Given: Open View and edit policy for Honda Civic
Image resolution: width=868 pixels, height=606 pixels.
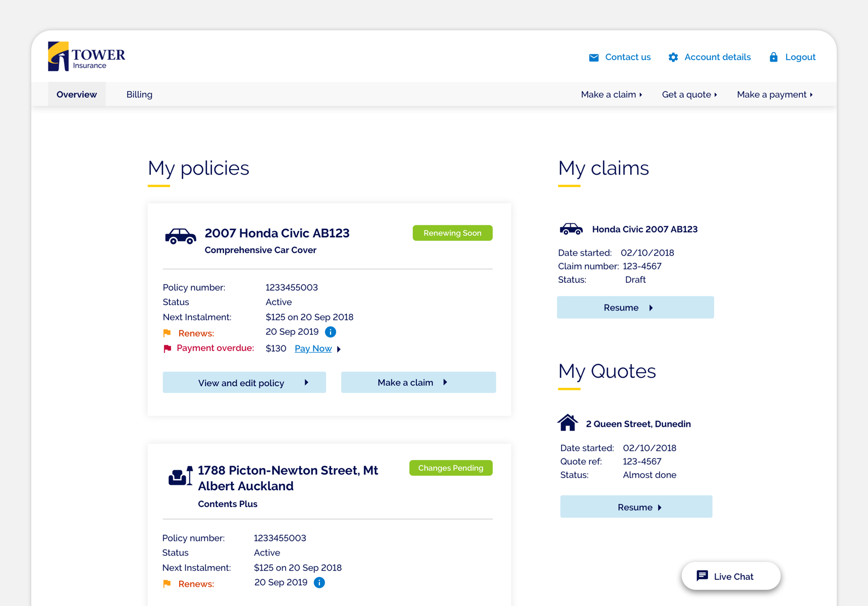Looking at the screenshot, I should (244, 383).
